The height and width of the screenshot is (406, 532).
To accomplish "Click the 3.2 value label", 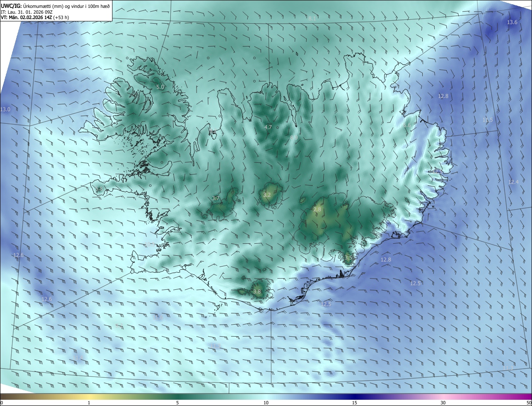I will 267,195.
